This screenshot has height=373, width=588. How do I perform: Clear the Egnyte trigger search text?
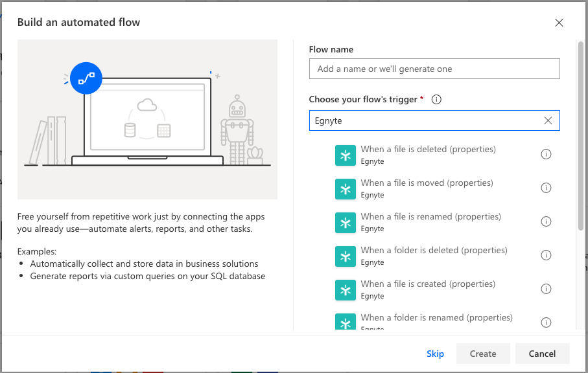pos(548,120)
